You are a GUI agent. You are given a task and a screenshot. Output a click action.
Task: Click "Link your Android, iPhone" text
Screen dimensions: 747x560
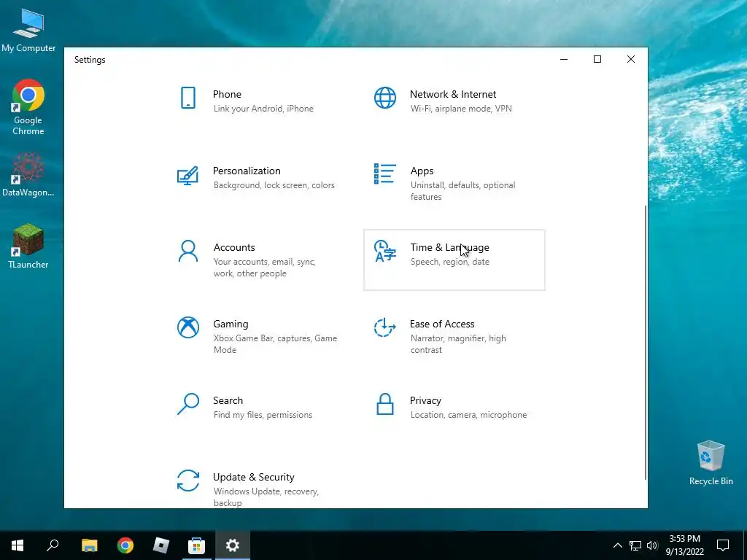pos(263,109)
